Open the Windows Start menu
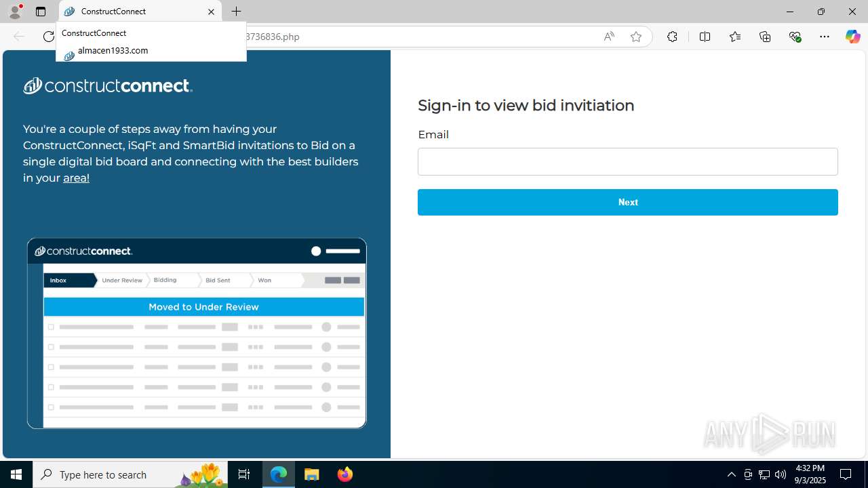Image resolution: width=868 pixels, height=488 pixels. [x=16, y=474]
